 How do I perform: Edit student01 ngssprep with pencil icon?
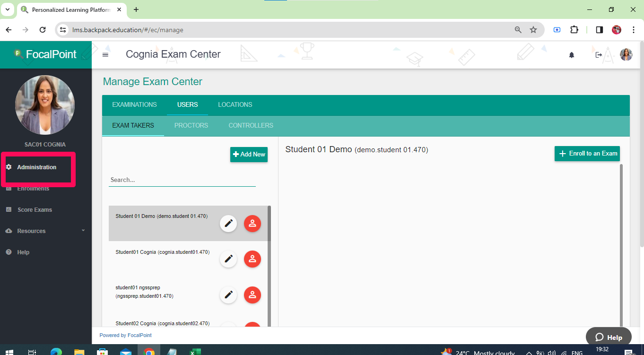point(228,294)
